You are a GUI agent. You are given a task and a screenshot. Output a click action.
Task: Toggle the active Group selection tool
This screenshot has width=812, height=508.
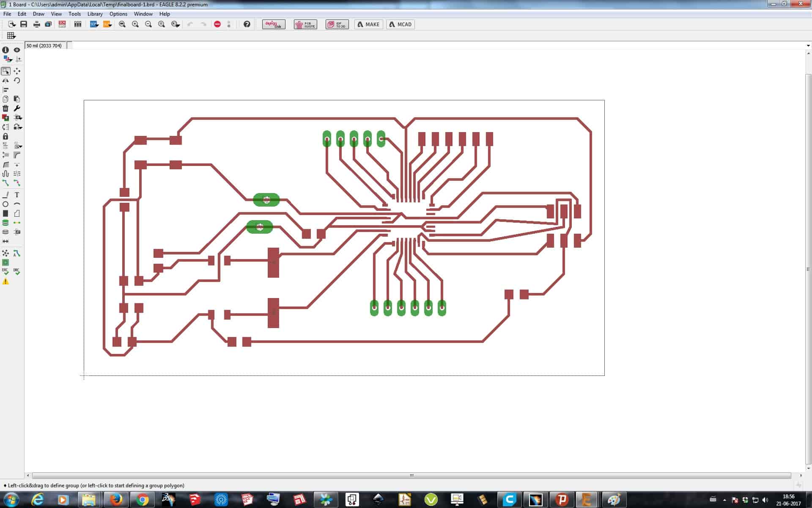click(x=5, y=71)
